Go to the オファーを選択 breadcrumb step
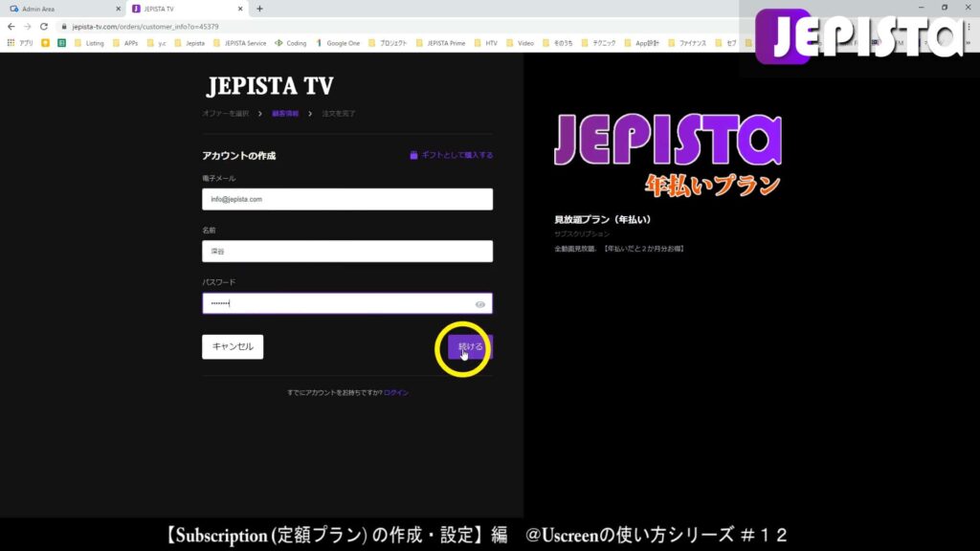Viewport: 980px width, 551px height. (226, 114)
